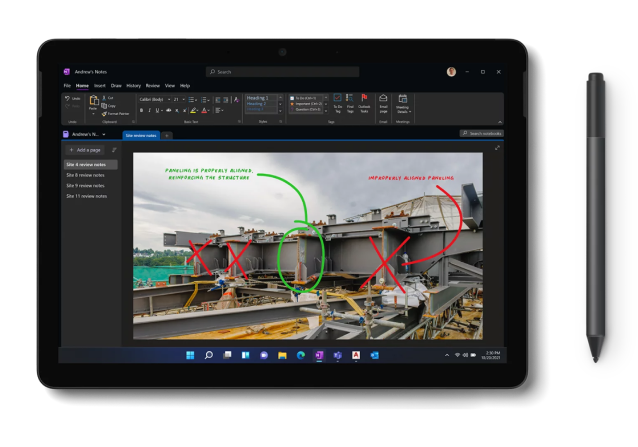Open the Insert ribbon tab
Screen dimensions: 638x447
(100, 86)
